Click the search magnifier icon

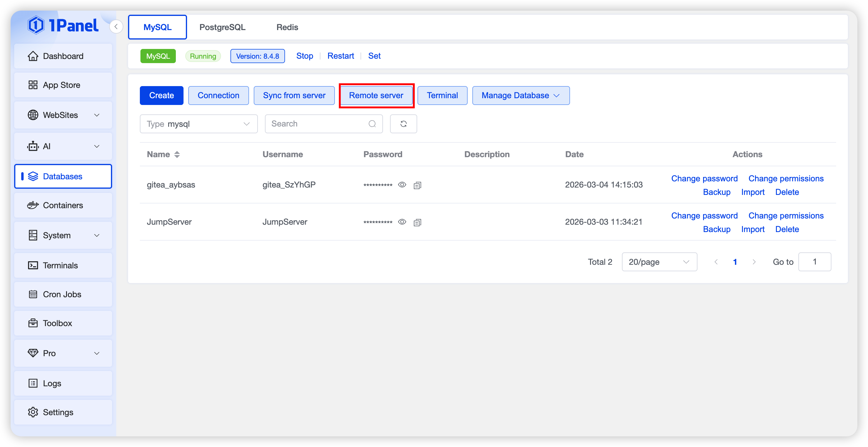372,124
